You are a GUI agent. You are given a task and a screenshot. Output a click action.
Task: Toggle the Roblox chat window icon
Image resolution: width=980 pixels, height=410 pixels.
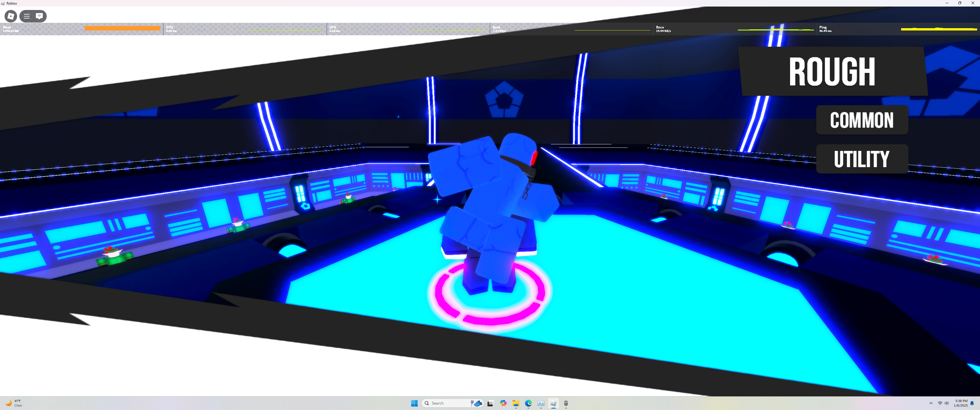coord(39,16)
